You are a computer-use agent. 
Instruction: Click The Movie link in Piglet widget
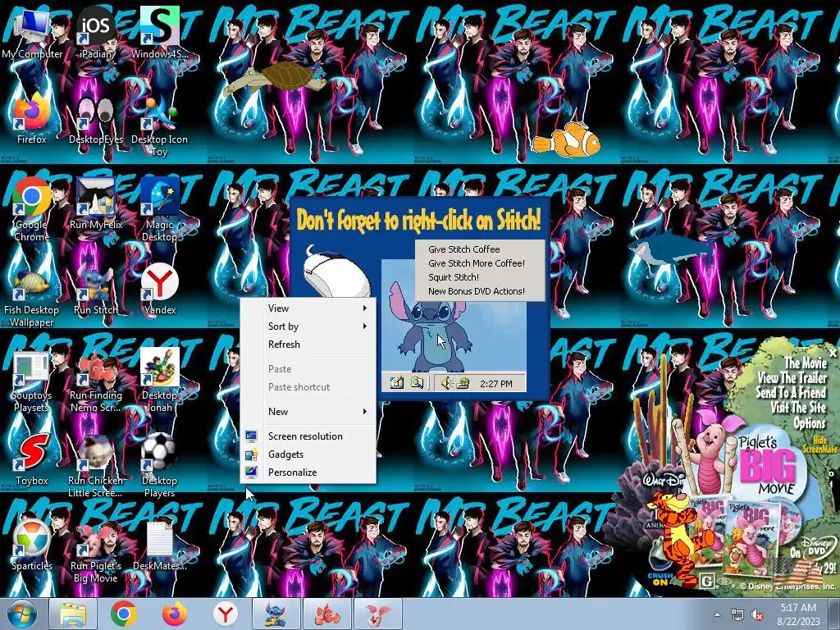(x=806, y=363)
